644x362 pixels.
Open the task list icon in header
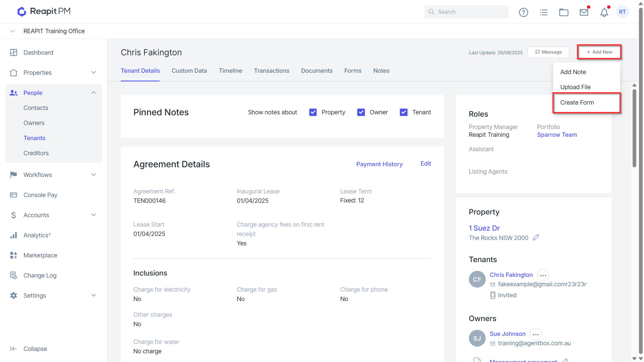[543, 12]
